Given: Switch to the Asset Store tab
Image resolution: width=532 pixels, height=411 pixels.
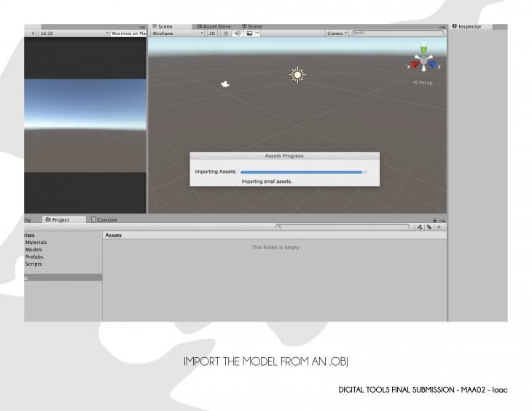Looking at the screenshot, I should click(214, 26).
